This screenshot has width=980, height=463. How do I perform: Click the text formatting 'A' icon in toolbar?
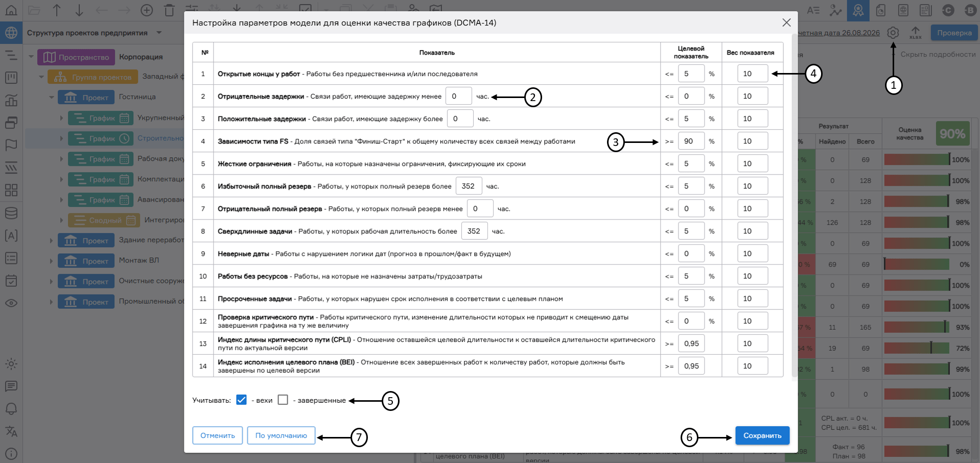click(813, 10)
